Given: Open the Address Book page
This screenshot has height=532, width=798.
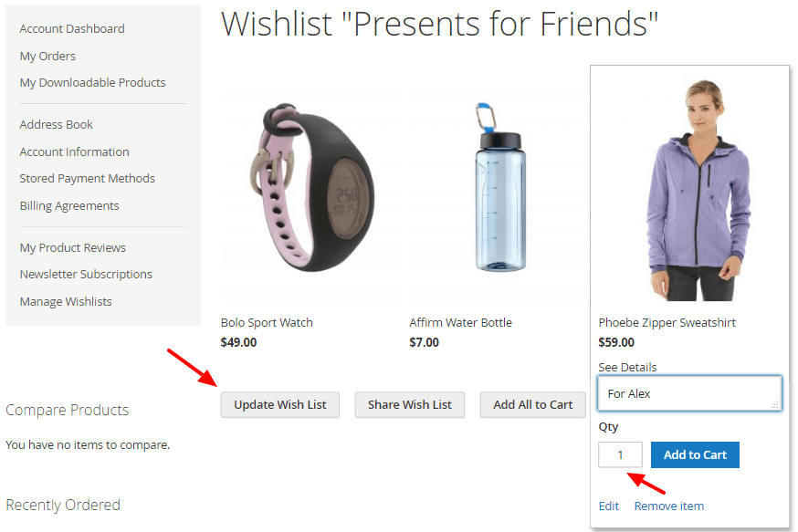Looking at the screenshot, I should point(57,124).
